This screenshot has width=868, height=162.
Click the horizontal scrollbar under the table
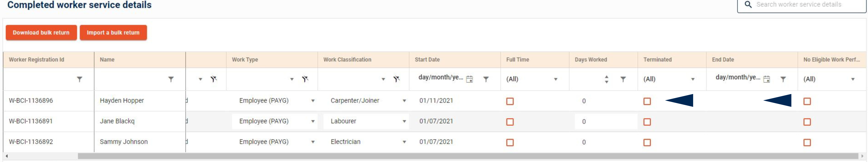pos(468,156)
